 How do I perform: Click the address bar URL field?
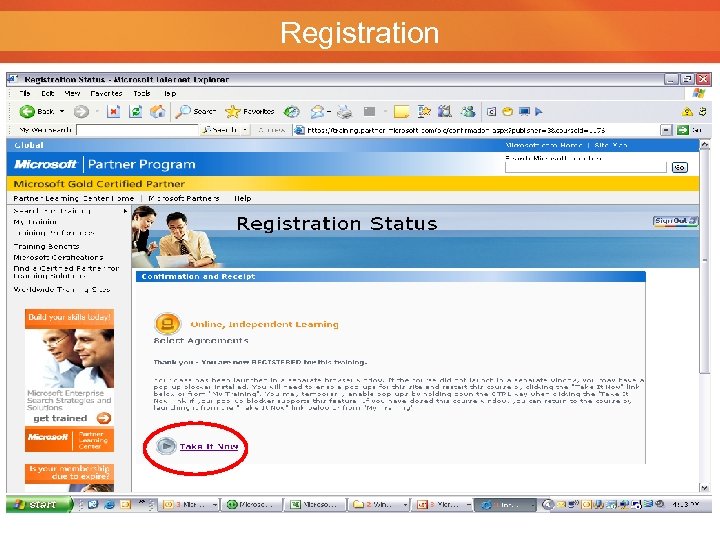(476, 130)
